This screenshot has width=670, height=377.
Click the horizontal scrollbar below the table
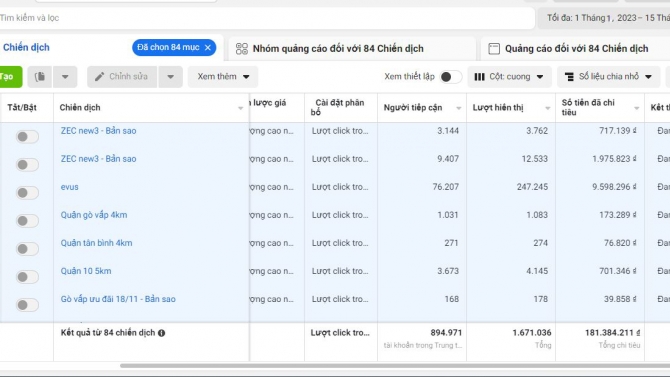click(x=395, y=366)
